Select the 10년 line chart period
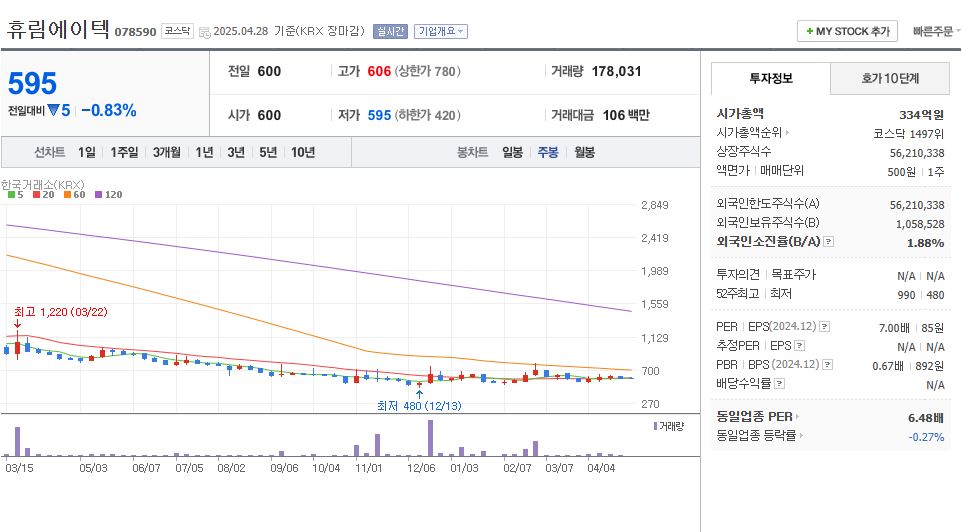The image size is (962, 532). coord(302,152)
